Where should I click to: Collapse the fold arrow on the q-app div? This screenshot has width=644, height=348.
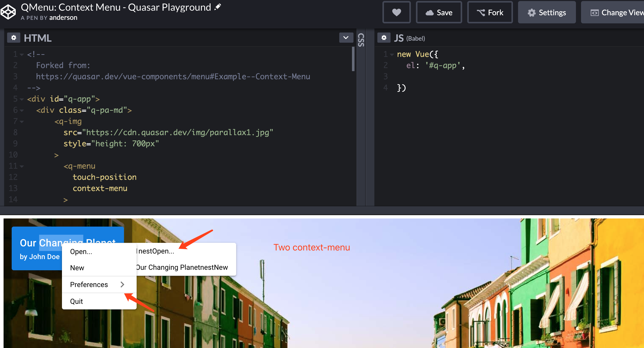pos(22,100)
